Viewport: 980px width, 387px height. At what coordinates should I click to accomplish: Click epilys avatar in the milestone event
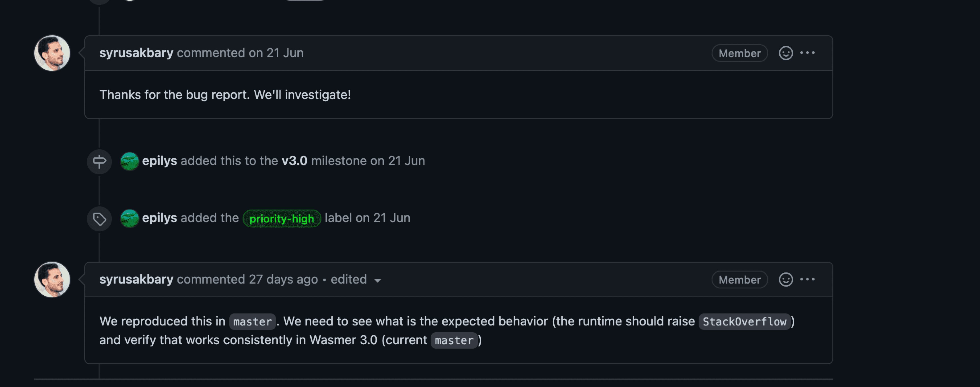point(129,161)
